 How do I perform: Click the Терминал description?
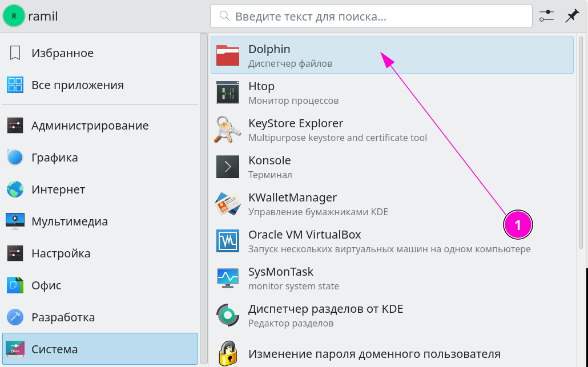[x=270, y=175]
